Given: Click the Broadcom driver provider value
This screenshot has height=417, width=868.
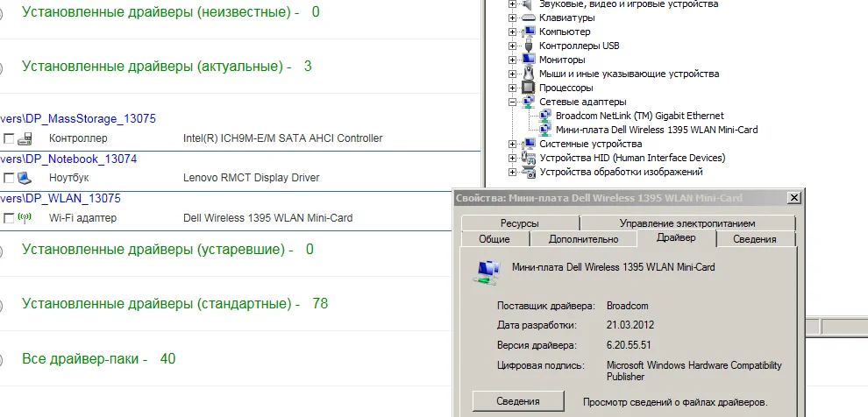Looking at the screenshot, I should (627, 306).
